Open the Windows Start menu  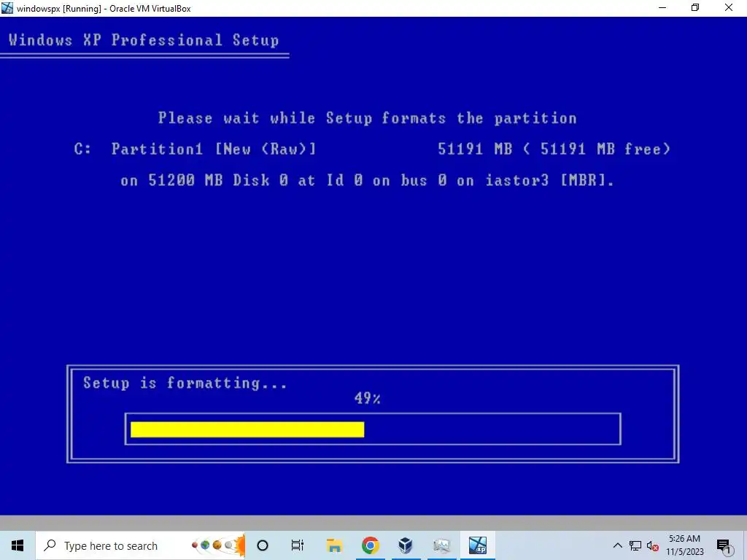18,545
